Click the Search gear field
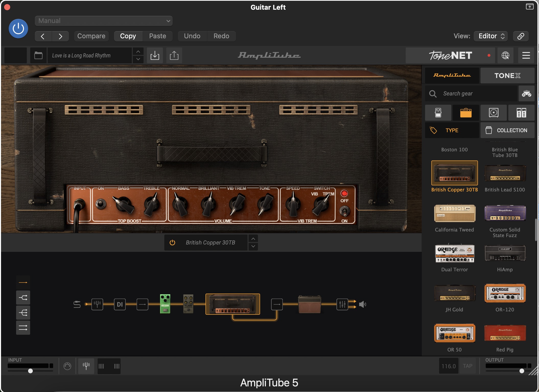The height and width of the screenshot is (392, 539). point(471,94)
